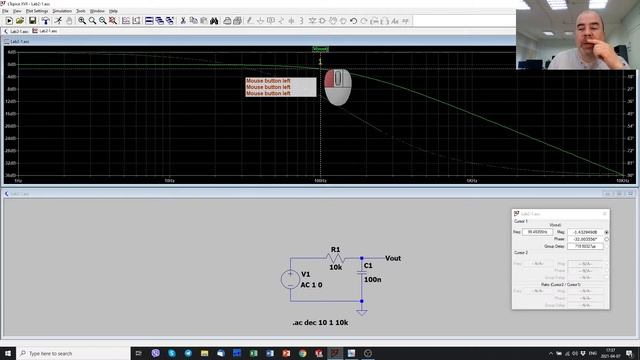Click the V(vout) trace label above plot
Screen dimensions: 640x360
[320, 49]
